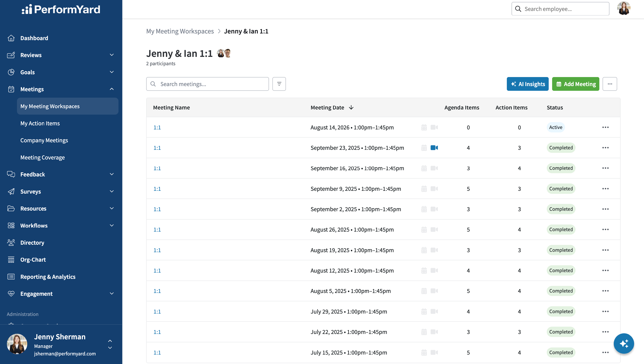Select My Meeting Workspaces in sidebar

tap(68, 106)
